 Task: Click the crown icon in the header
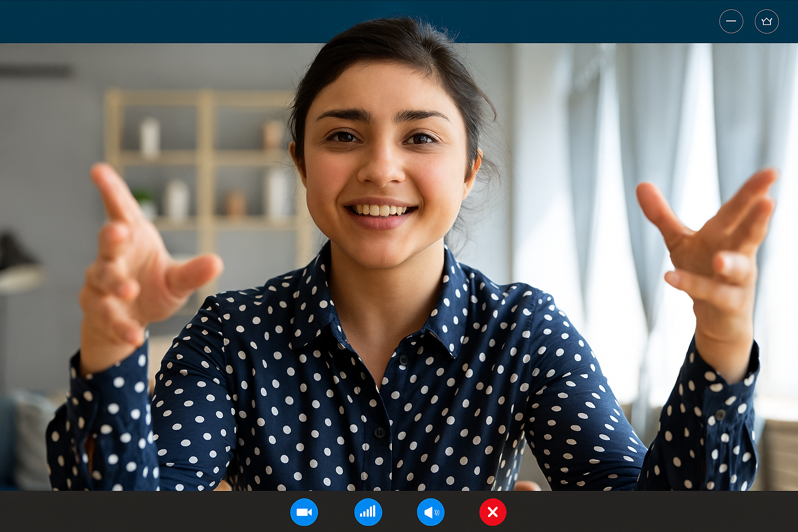pyautogui.click(x=766, y=21)
